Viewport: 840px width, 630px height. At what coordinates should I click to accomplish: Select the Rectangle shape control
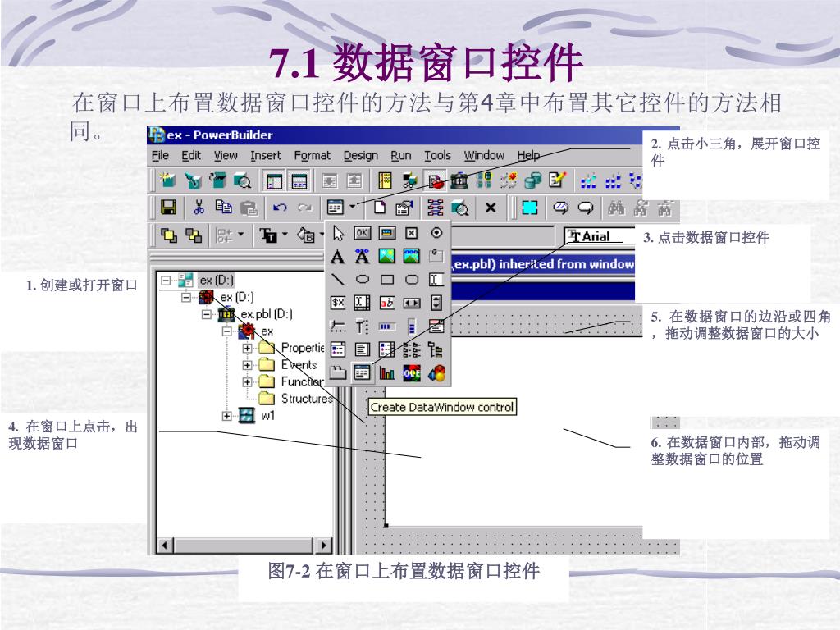click(x=387, y=280)
